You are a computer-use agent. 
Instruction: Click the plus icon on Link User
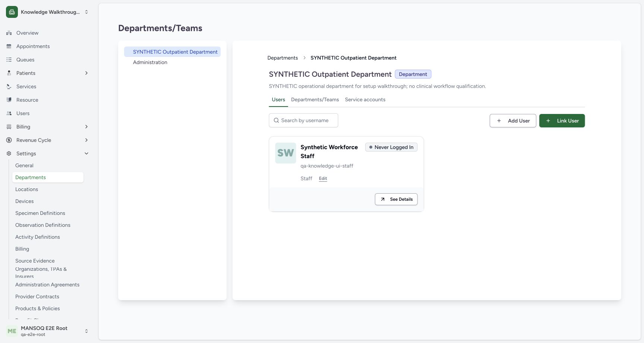tap(548, 121)
